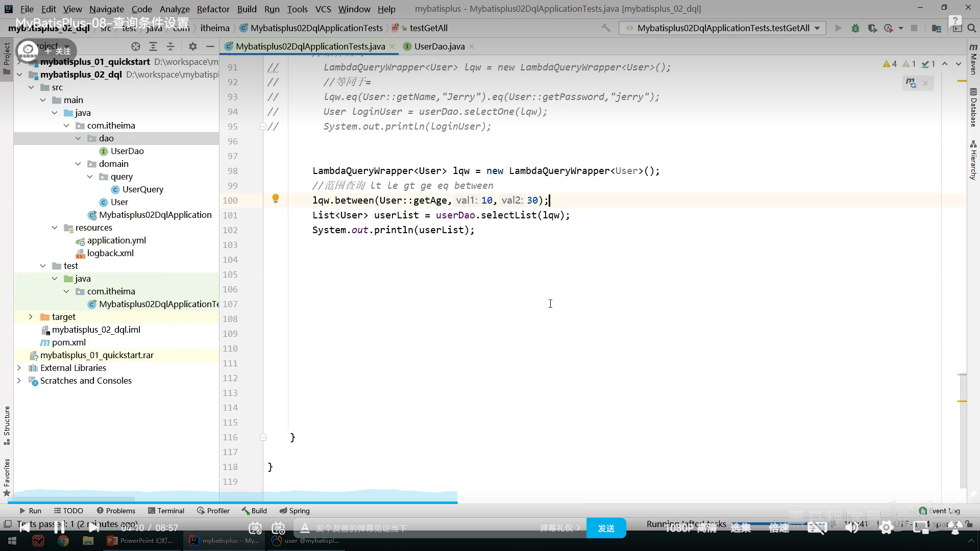
Task: Open Search Everywhere magnifier icon
Action: pyautogui.click(x=971, y=28)
